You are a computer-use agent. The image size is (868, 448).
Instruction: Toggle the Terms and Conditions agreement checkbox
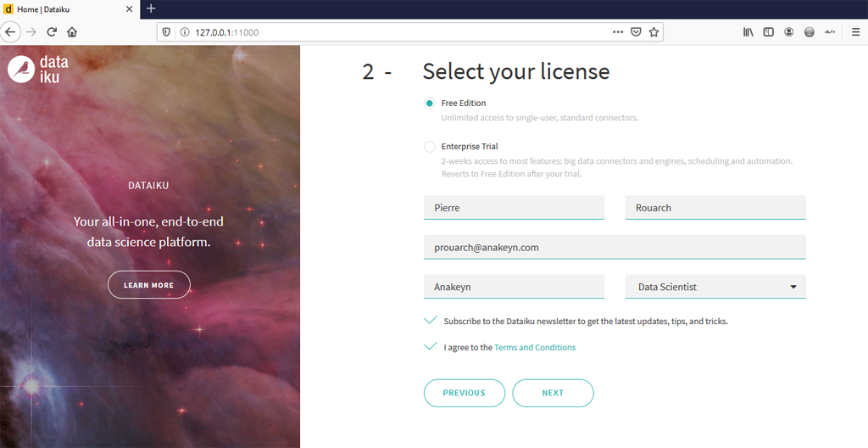click(430, 346)
